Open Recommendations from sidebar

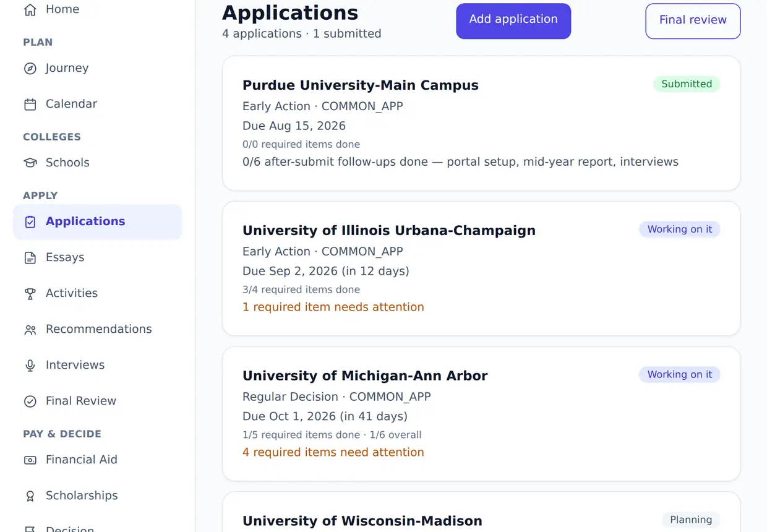click(98, 329)
